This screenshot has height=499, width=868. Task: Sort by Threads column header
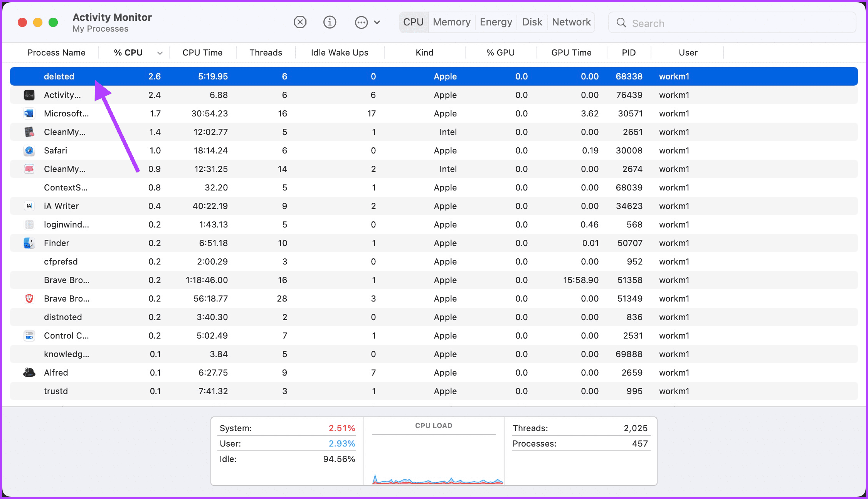coord(266,52)
